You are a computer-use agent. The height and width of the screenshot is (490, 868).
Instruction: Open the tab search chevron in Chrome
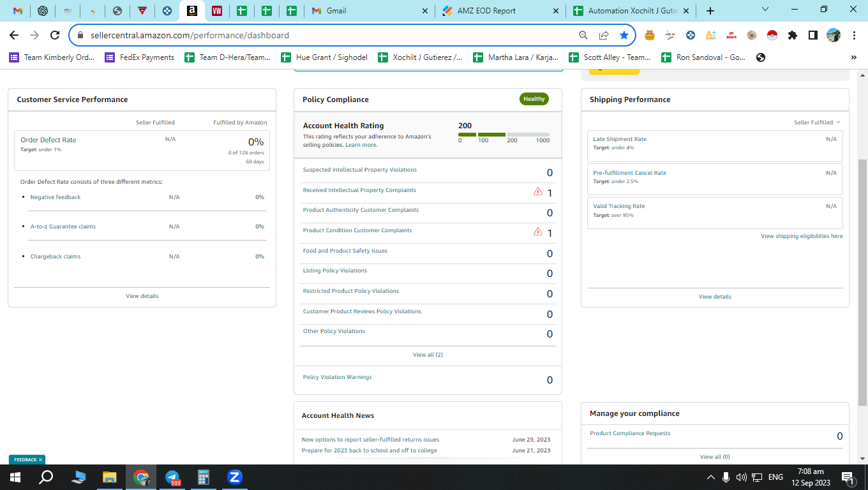point(767,10)
